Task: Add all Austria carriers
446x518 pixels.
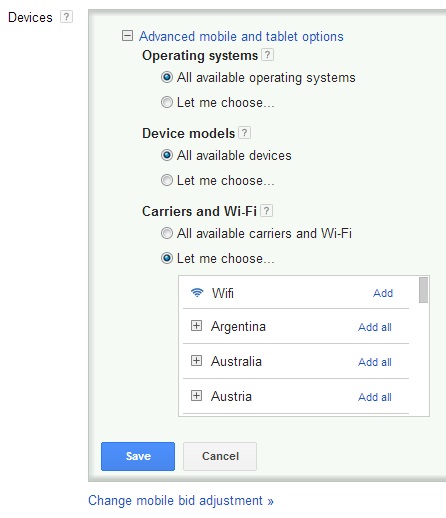Action: pyautogui.click(x=375, y=397)
